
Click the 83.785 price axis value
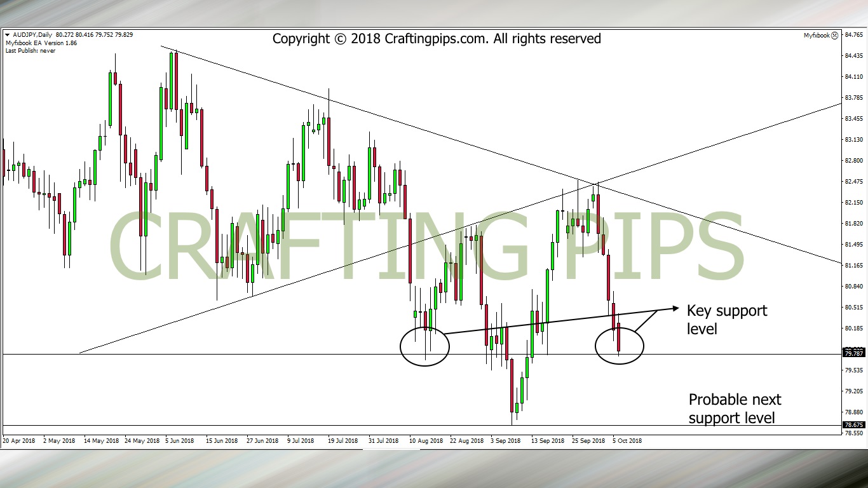pos(853,98)
